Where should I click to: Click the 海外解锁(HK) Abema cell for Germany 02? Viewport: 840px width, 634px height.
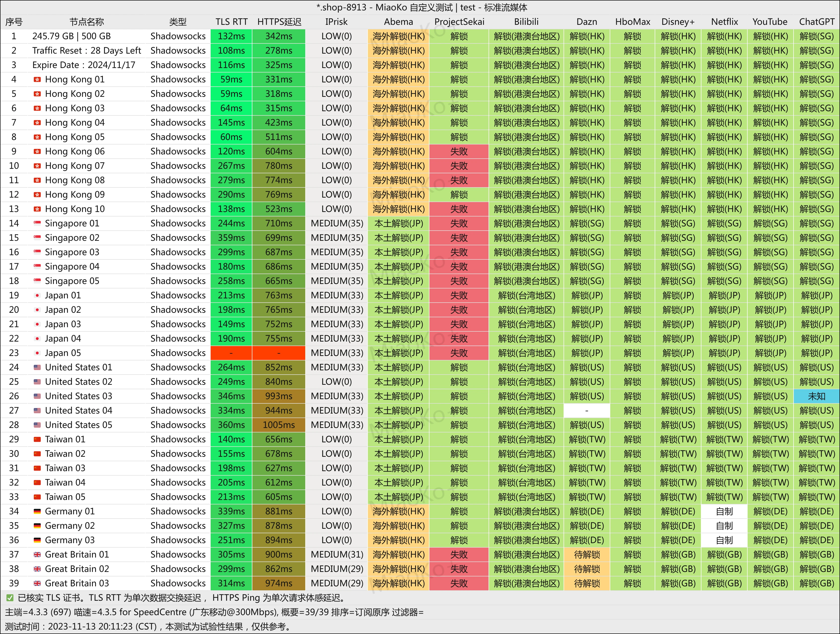click(398, 526)
